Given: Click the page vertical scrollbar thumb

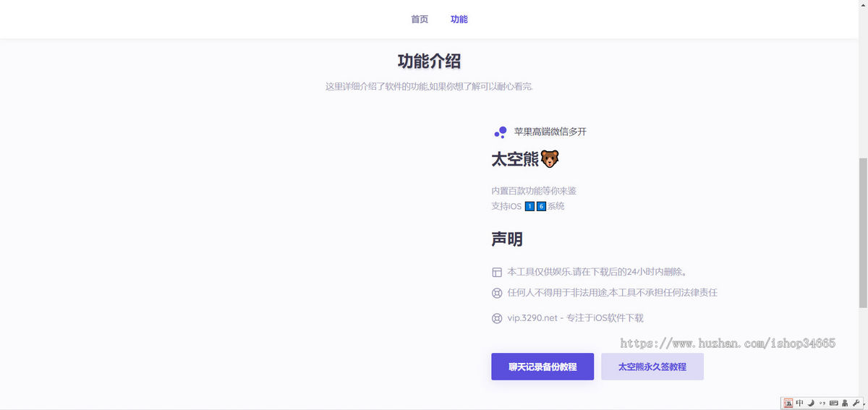Looking at the screenshot, I should click(x=863, y=232).
